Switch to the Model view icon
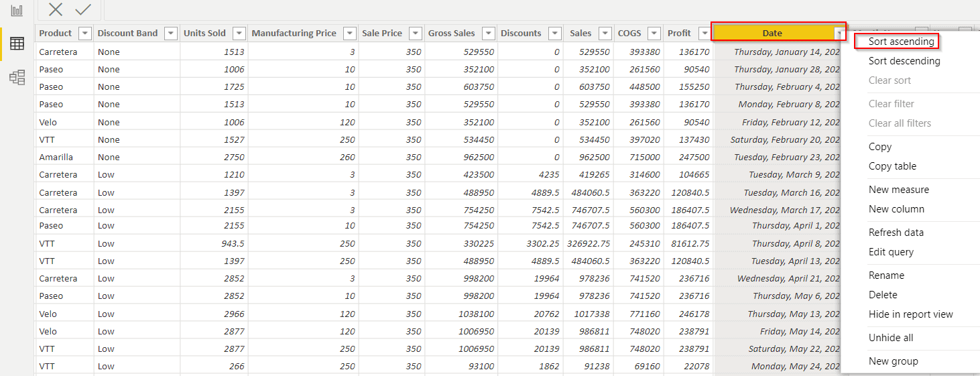 point(17,77)
